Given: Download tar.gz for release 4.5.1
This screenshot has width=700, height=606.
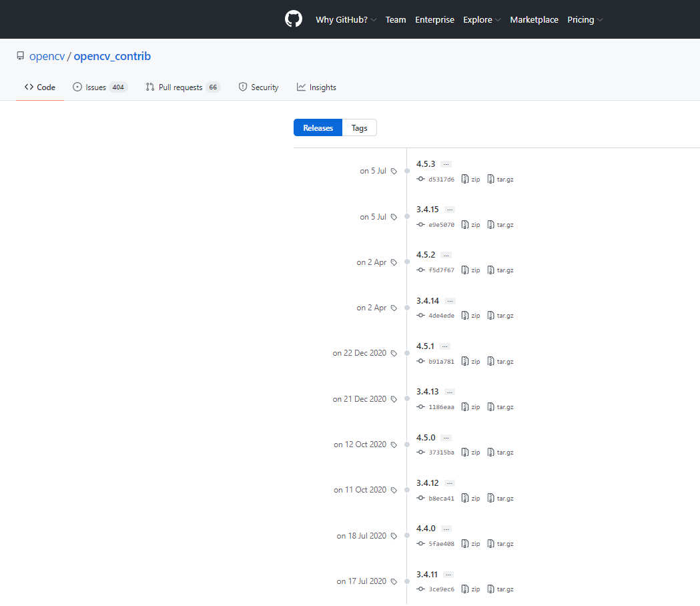Looking at the screenshot, I should click(500, 361).
